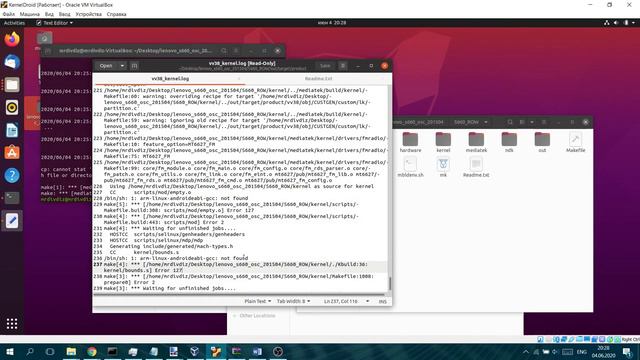Screen dimensions: 640x360
Task: Open the Справка menu in VirtualBox
Action: pyautogui.click(x=116, y=14)
